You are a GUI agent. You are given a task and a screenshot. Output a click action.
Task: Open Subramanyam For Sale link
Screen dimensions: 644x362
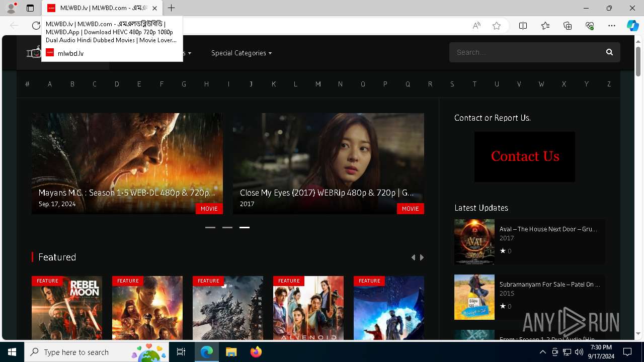(x=549, y=284)
